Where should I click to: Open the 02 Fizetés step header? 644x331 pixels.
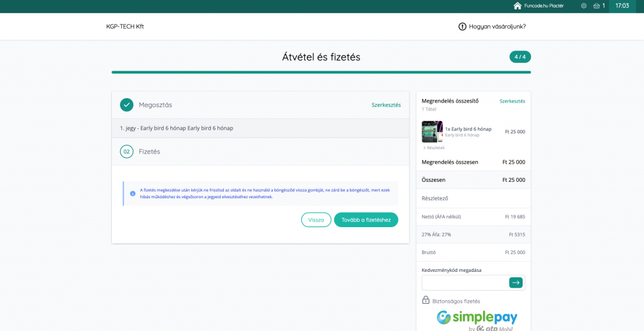(150, 152)
